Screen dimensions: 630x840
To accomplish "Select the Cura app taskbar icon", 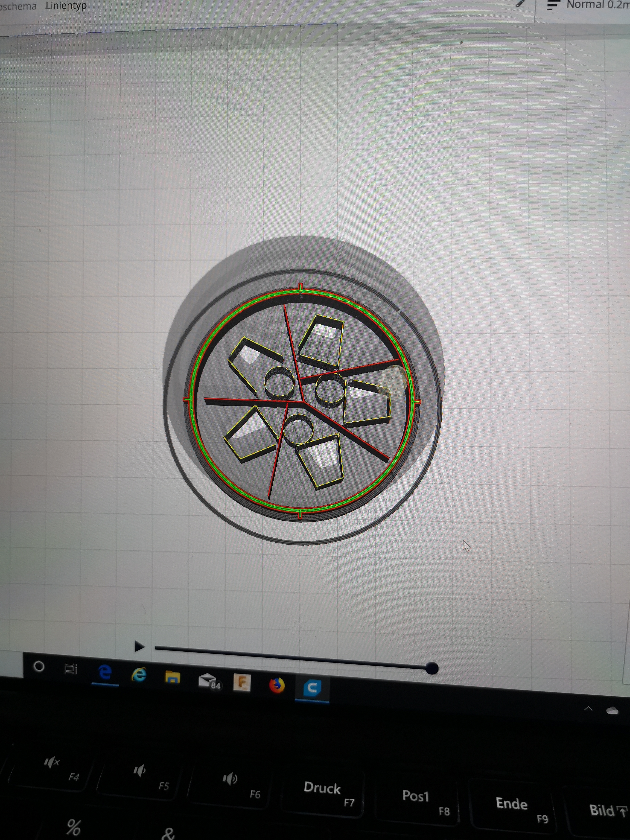I will point(312,688).
